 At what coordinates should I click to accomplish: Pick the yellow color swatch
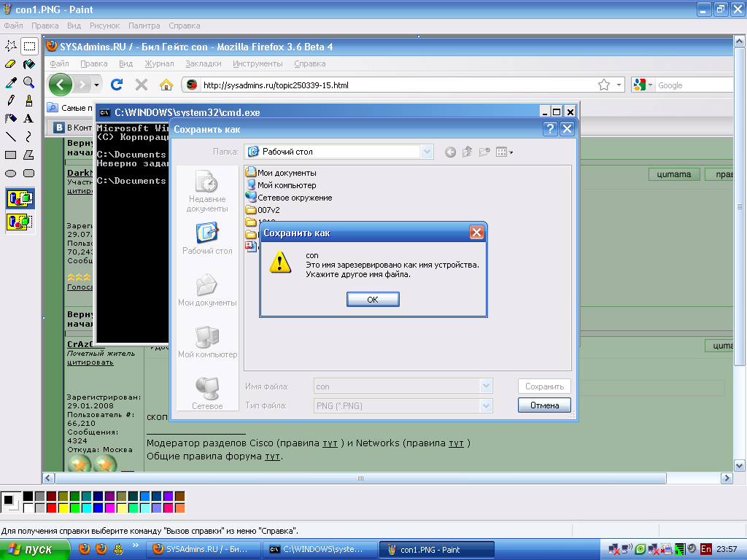coord(63,508)
